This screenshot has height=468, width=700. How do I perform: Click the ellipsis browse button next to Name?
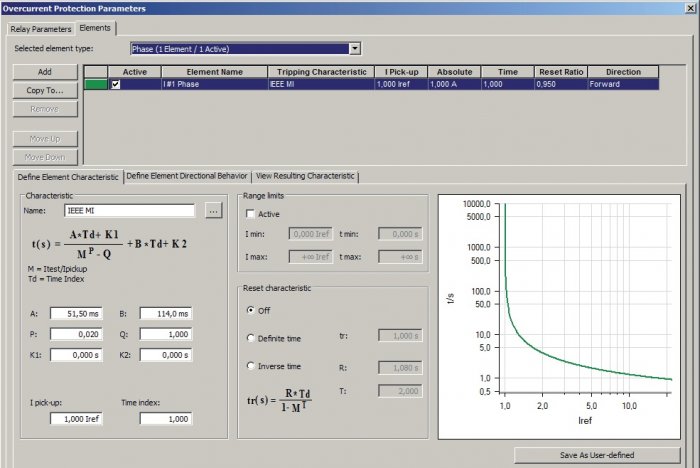(x=213, y=211)
